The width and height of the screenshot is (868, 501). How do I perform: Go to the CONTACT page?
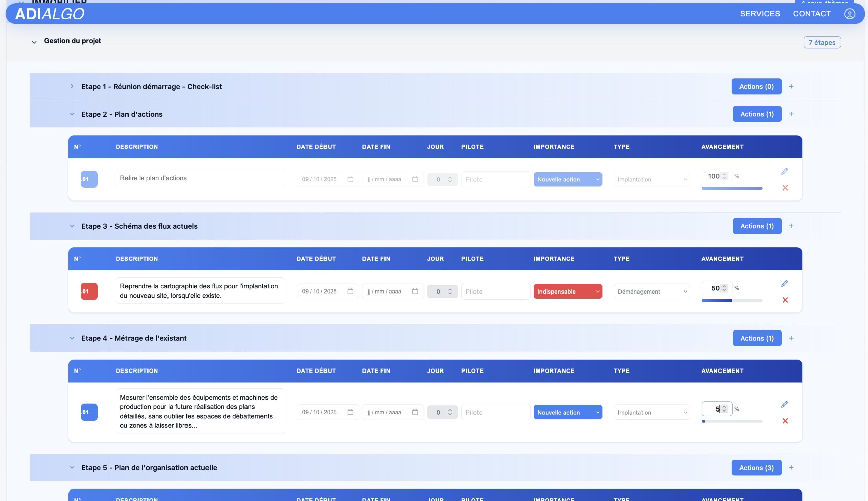(x=812, y=14)
